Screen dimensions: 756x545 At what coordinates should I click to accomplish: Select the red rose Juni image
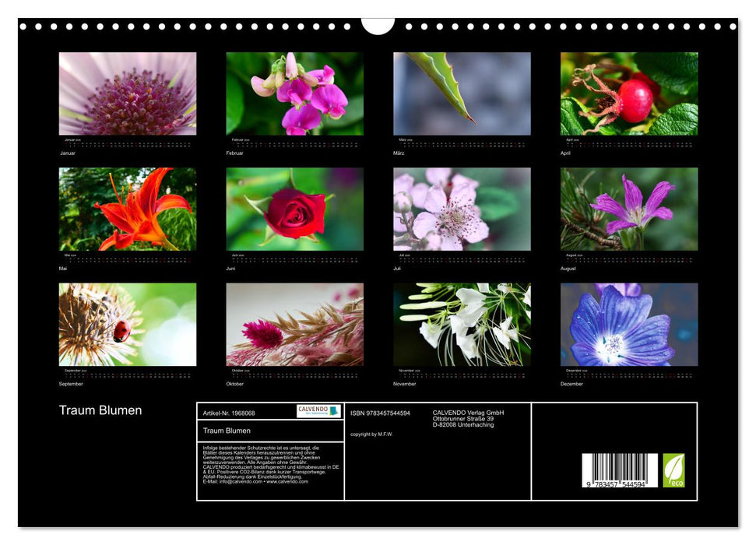[293, 208]
